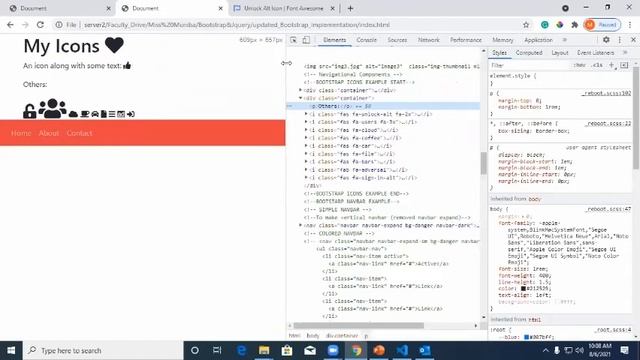
Task: Select div.container in the breadcrumb bar
Action: click(342, 336)
